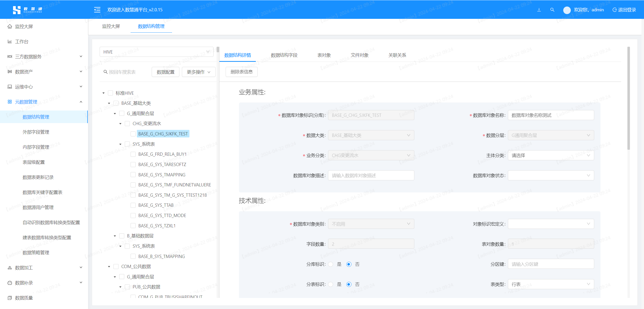Check the BASE_G_CHG_SJKFK_TEST checkbox
The image size is (644, 309).
pyautogui.click(x=133, y=134)
